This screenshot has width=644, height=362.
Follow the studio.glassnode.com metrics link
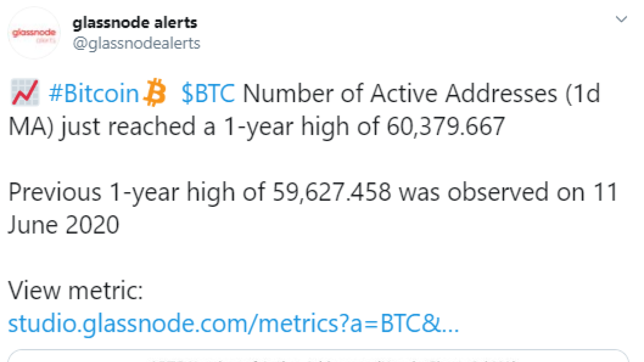pyautogui.click(x=233, y=323)
